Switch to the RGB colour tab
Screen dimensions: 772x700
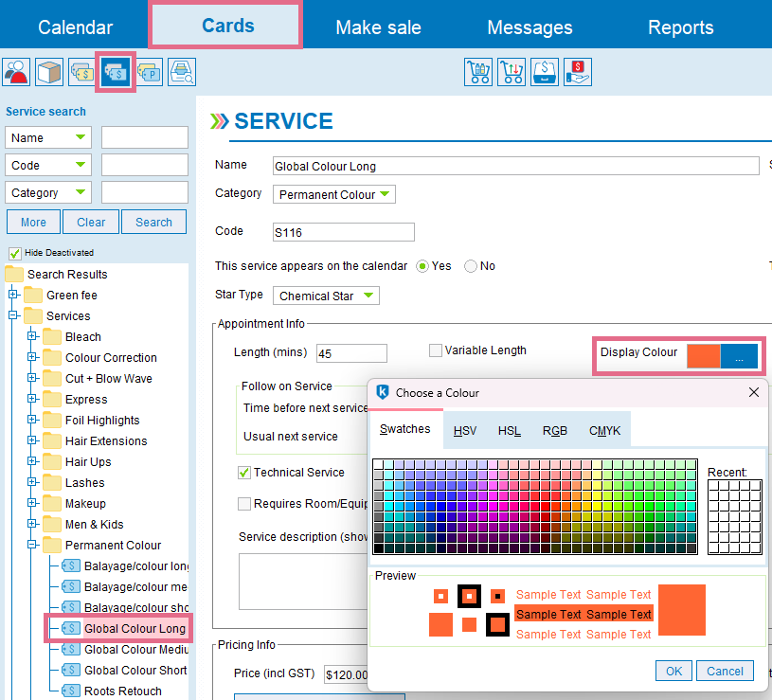coord(555,431)
